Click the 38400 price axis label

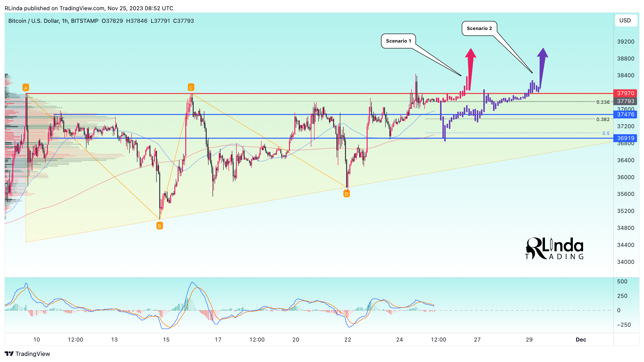coord(625,75)
